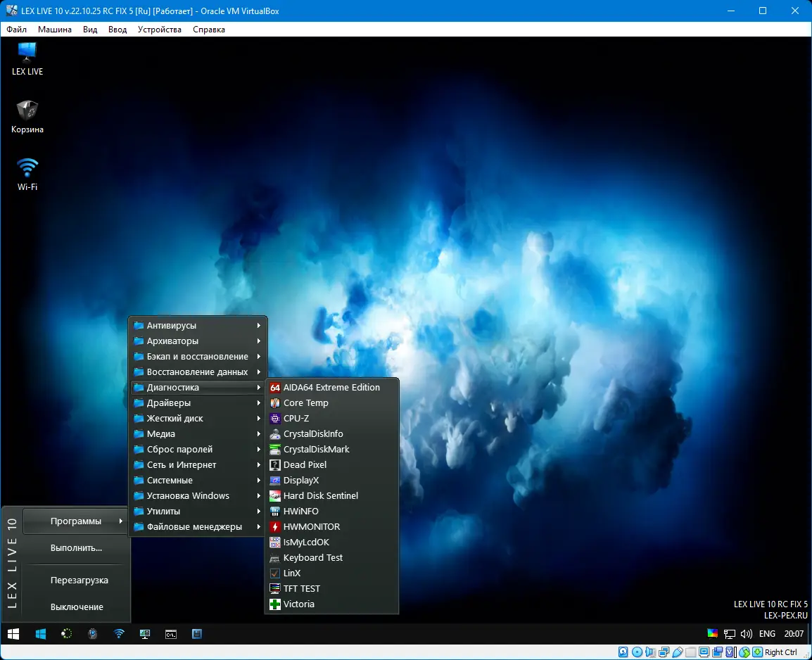Open the Устройства menu
The image size is (812, 660).
(160, 30)
